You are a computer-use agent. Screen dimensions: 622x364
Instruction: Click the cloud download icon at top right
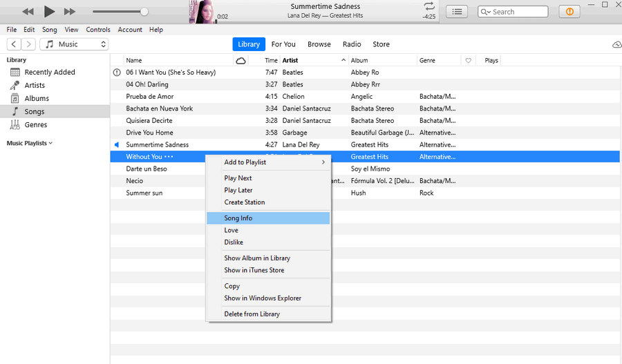(617, 44)
